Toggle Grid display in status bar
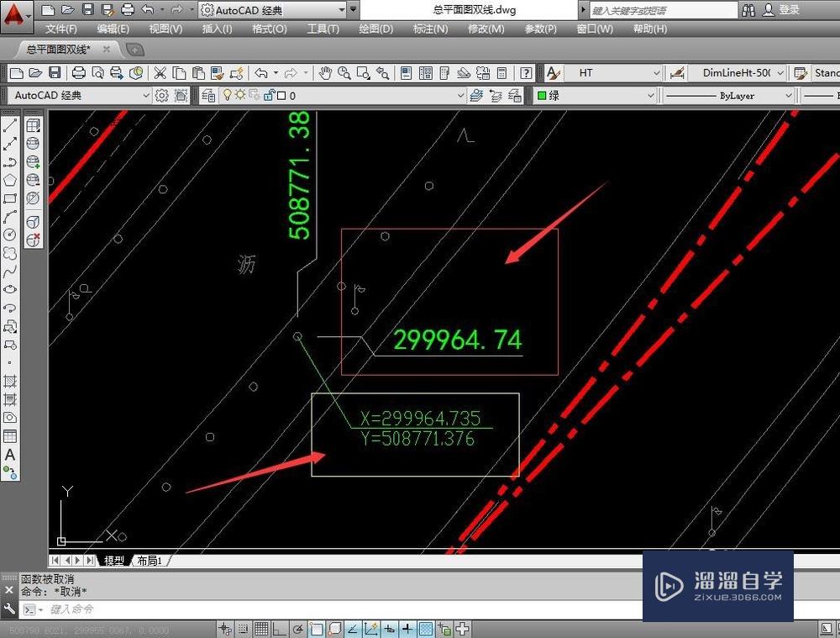This screenshot has height=638, width=840. 261,629
